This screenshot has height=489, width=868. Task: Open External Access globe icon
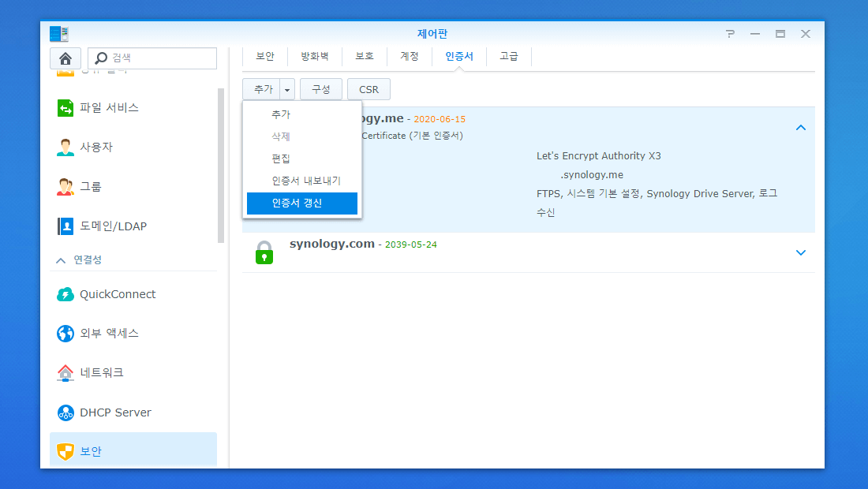pos(65,334)
